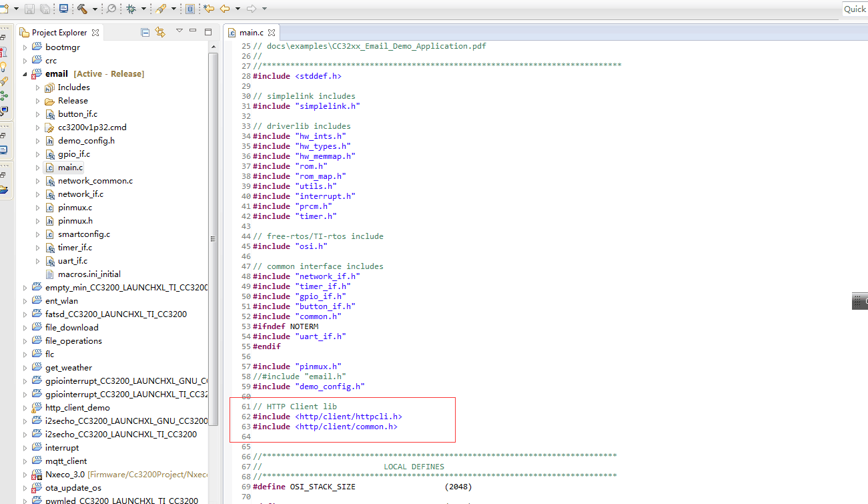Click the get_weather project icon
Screen dimensions: 868x504
pos(37,368)
